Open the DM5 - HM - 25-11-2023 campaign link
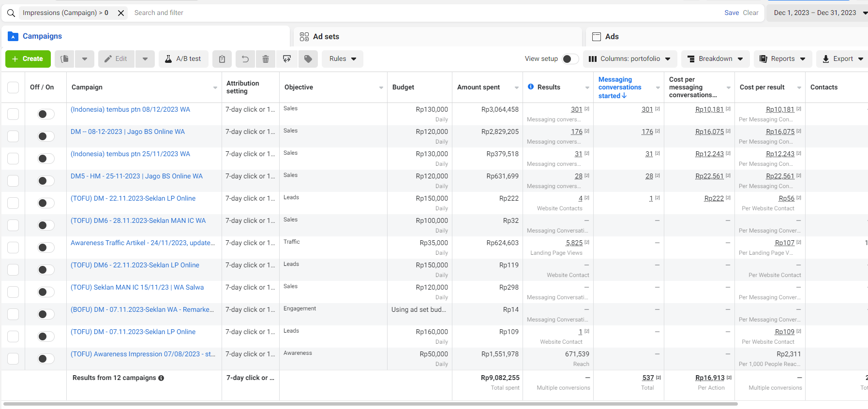Screen dimensions: 868x409 136,176
